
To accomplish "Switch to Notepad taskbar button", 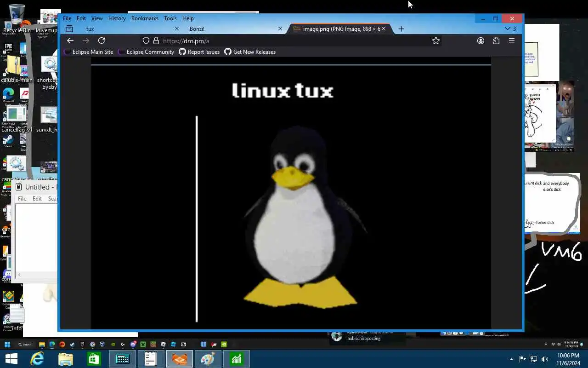I will click(x=151, y=359).
